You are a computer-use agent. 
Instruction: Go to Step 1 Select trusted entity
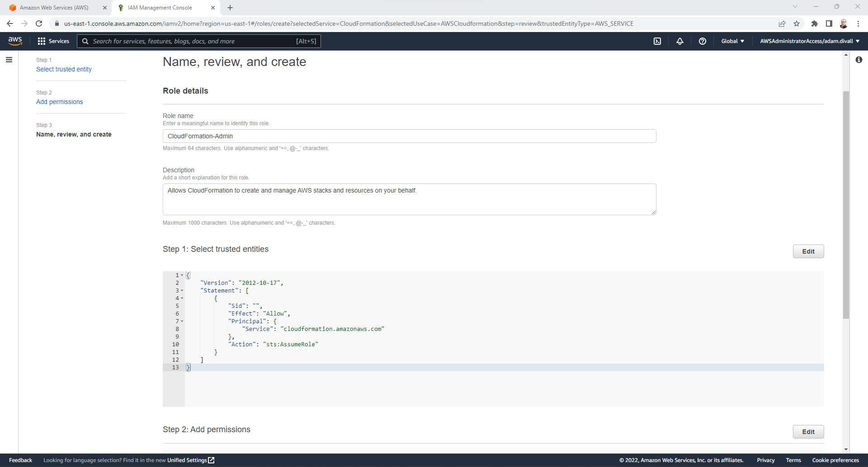[64, 69]
